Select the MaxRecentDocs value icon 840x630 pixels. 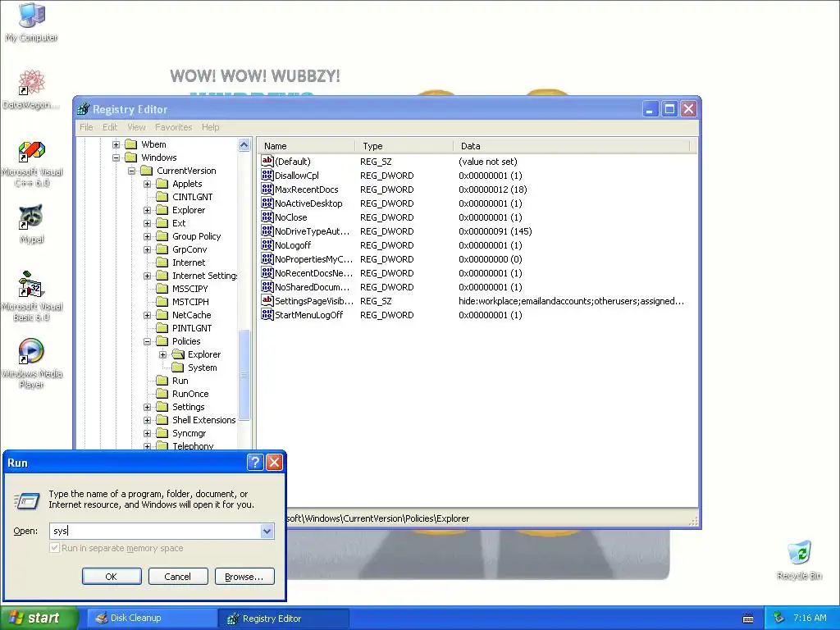pyautogui.click(x=267, y=189)
